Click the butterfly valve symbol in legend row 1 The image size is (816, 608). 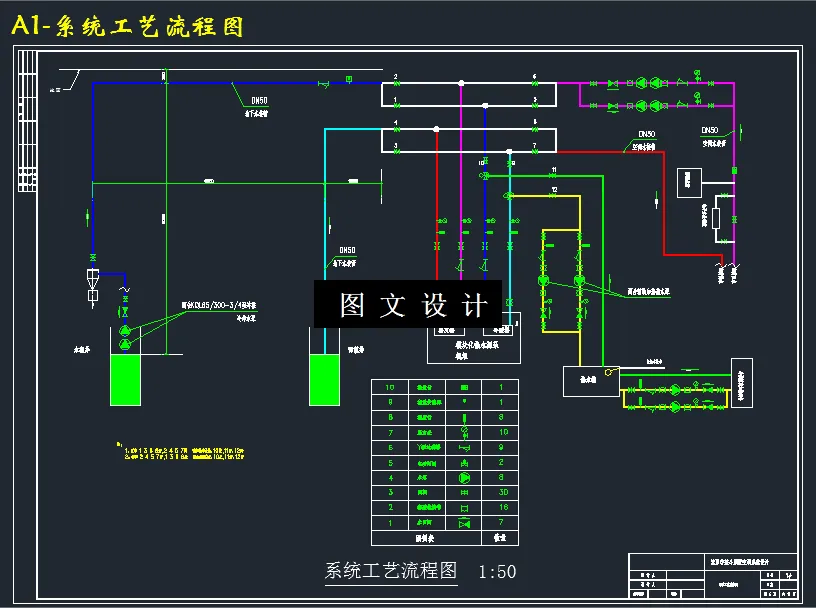coord(465,522)
